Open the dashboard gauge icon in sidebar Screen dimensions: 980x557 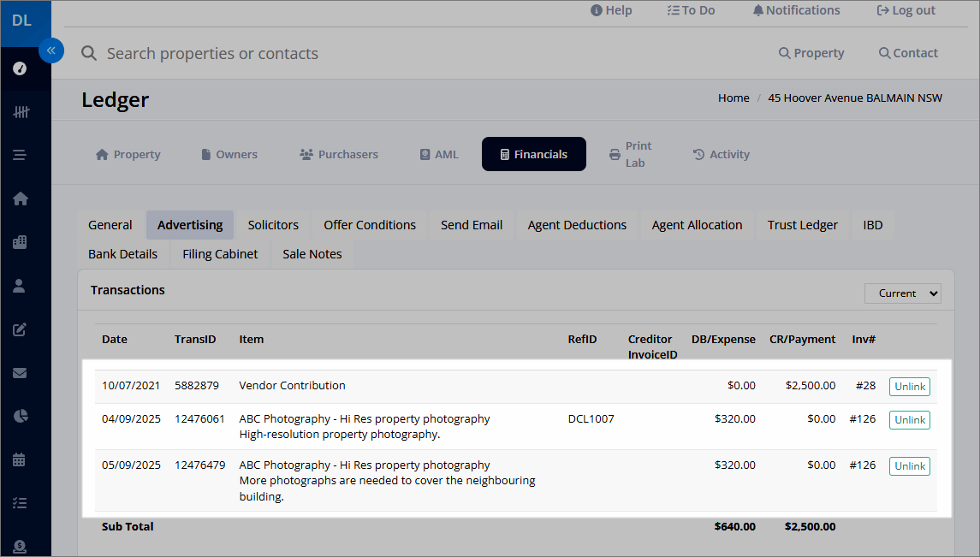(x=20, y=68)
